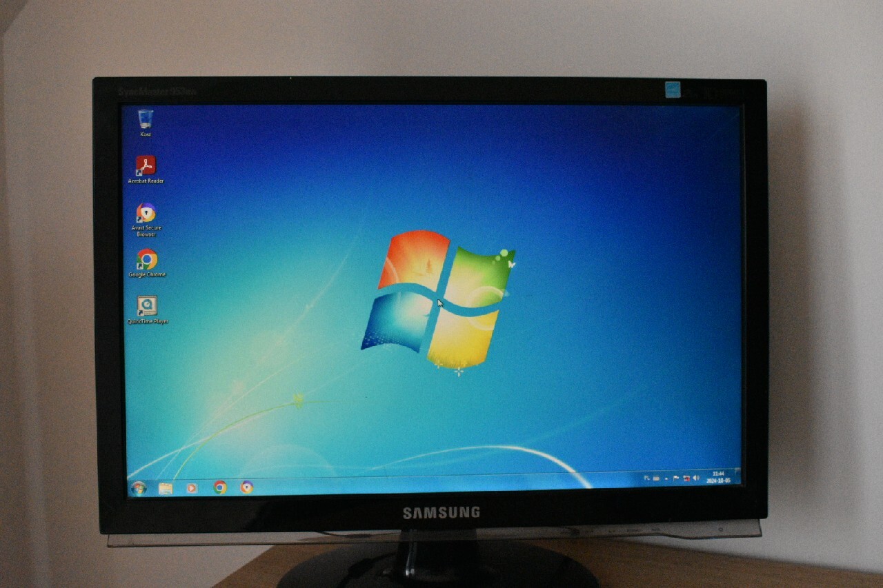Image resolution: width=883 pixels, height=588 pixels.
Task: Show hidden tray icons arrow
Action: (666, 478)
